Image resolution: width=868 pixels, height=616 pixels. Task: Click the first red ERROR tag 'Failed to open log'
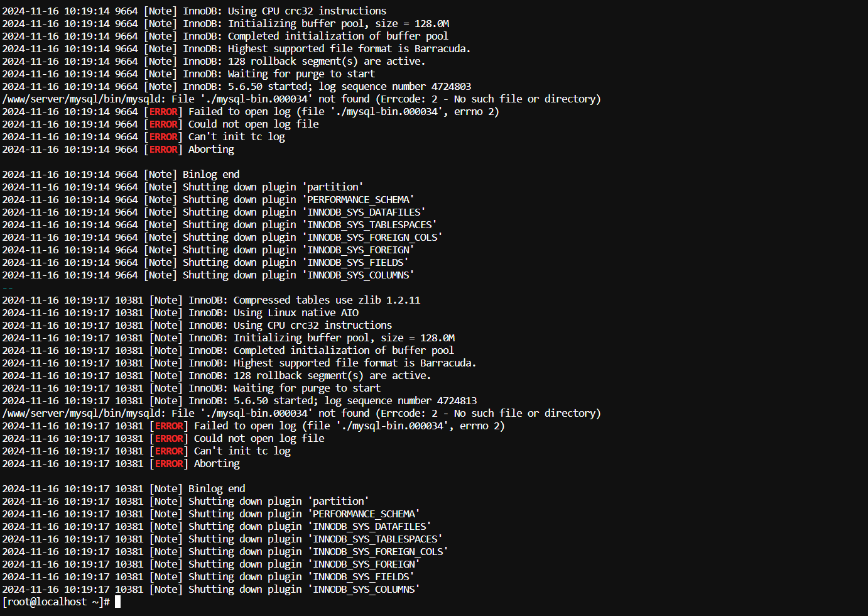[163, 112]
